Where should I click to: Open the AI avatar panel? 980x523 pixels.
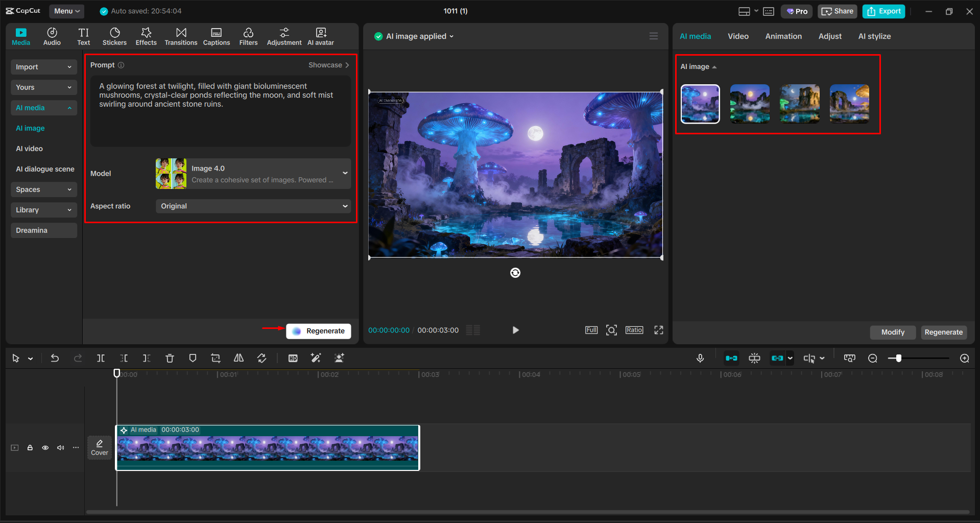click(321, 36)
